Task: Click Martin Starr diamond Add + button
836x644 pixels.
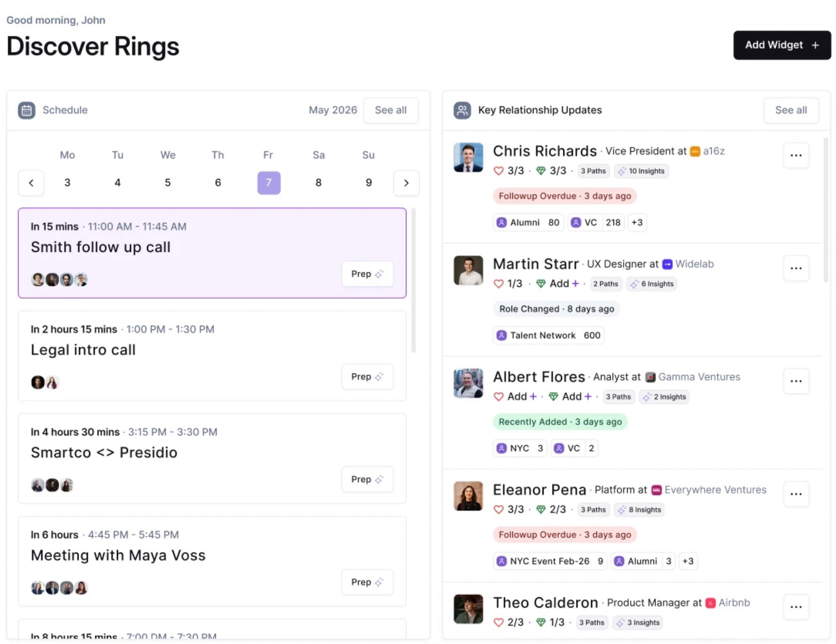Action: (x=557, y=284)
